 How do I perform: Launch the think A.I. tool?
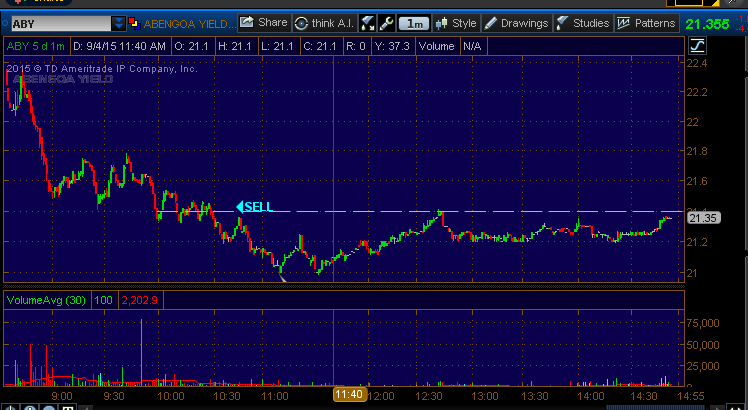pos(323,22)
